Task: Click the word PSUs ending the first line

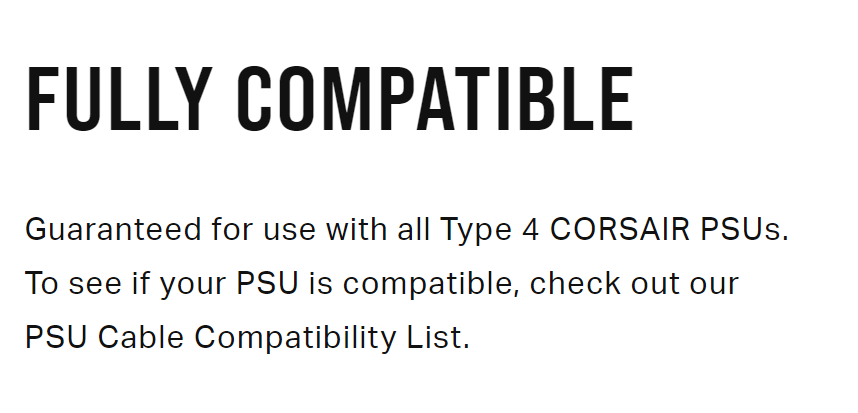Action: [x=744, y=229]
